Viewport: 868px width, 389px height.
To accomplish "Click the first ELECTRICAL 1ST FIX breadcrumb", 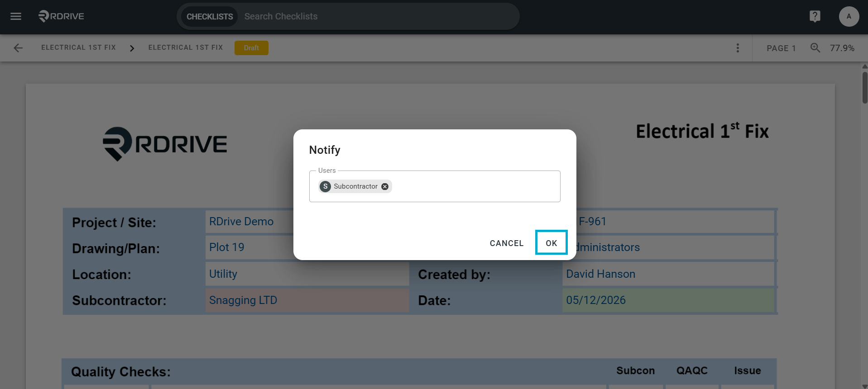I will (x=78, y=47).
